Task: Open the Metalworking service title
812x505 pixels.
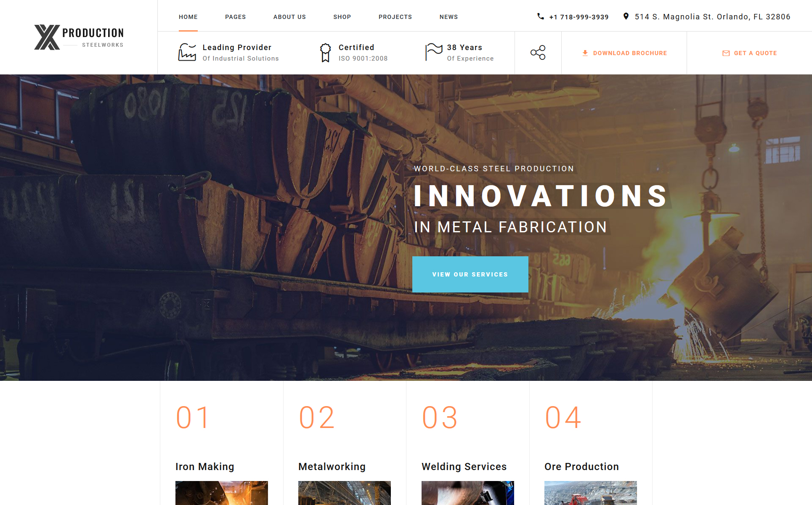Action: coord(332,467)
